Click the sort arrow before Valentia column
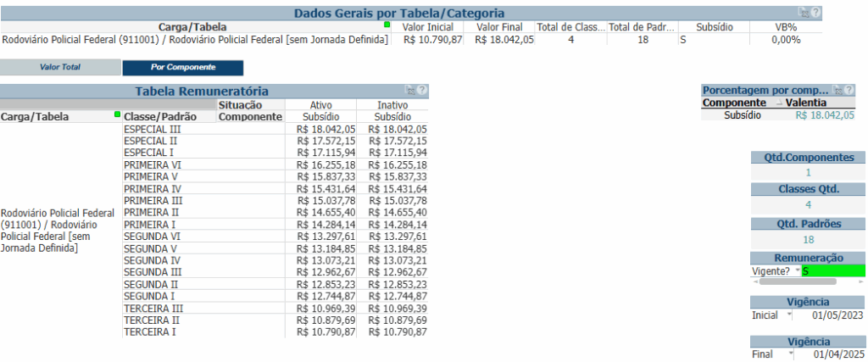The width and height of the screenshot is (868, 362). pos(780,103)
